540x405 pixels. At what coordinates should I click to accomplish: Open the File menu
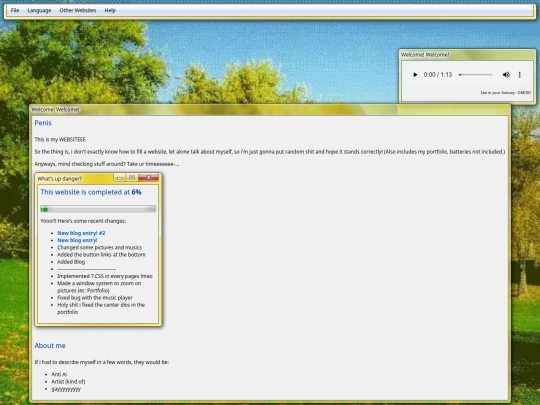pos(15,10)
